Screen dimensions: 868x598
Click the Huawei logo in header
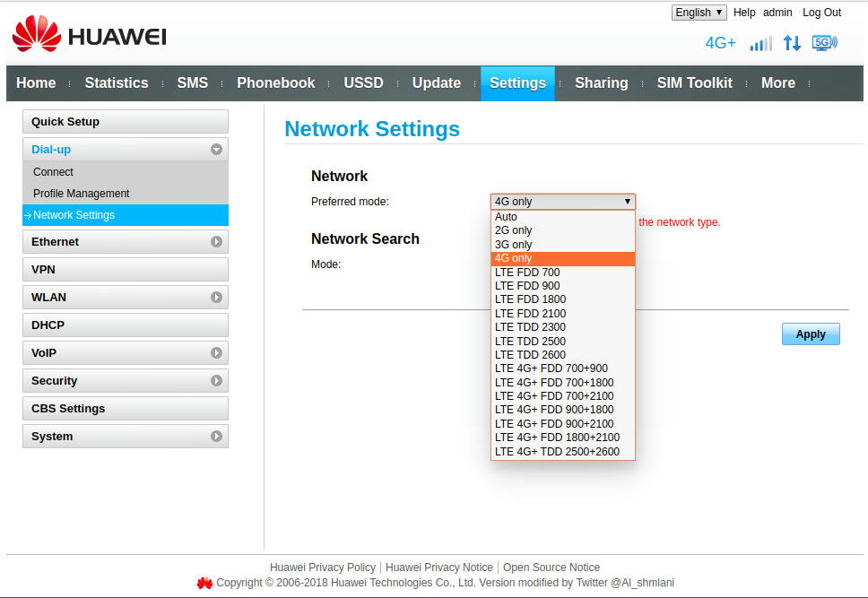pyautogui.click(x=89, y=34)
